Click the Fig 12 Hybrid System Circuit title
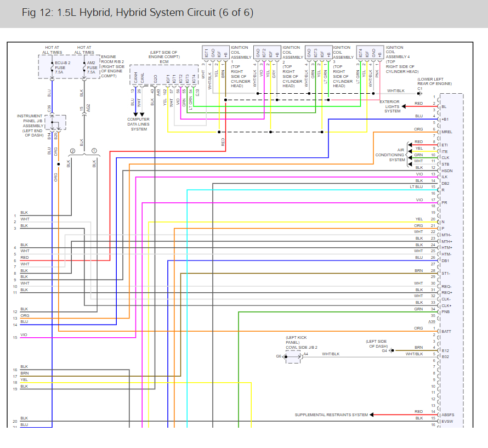 click(138, 13)
